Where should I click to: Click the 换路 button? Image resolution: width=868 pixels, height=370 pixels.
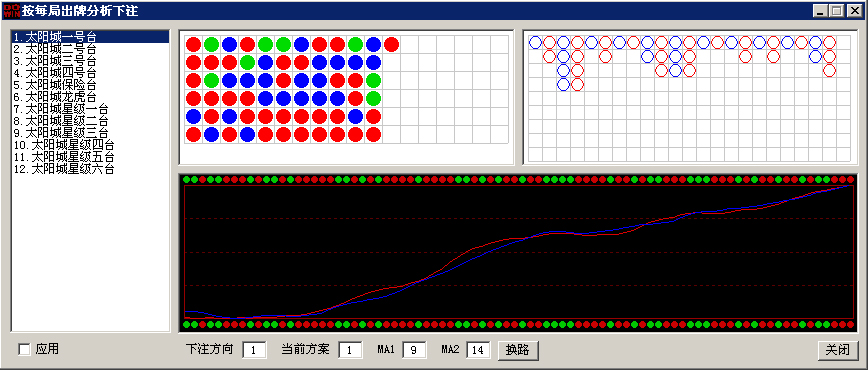[x=518, y=350]
